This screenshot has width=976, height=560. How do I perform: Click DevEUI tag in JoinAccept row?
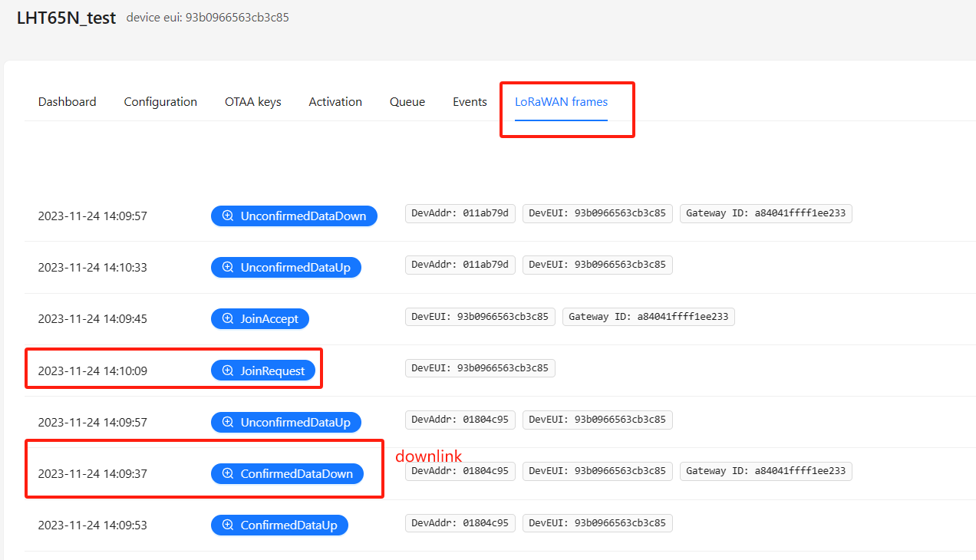coord(480,316)
